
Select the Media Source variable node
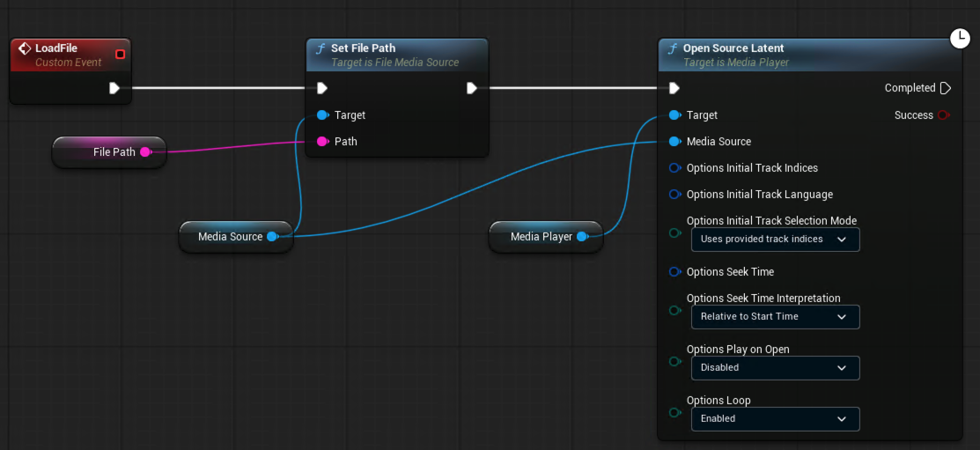[x=236, y=236]
